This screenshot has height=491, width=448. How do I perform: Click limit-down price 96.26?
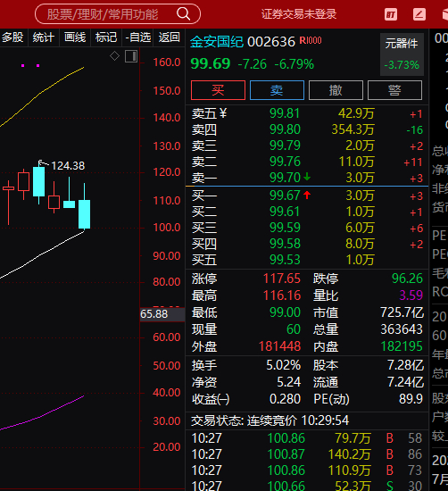click(407, 279)
